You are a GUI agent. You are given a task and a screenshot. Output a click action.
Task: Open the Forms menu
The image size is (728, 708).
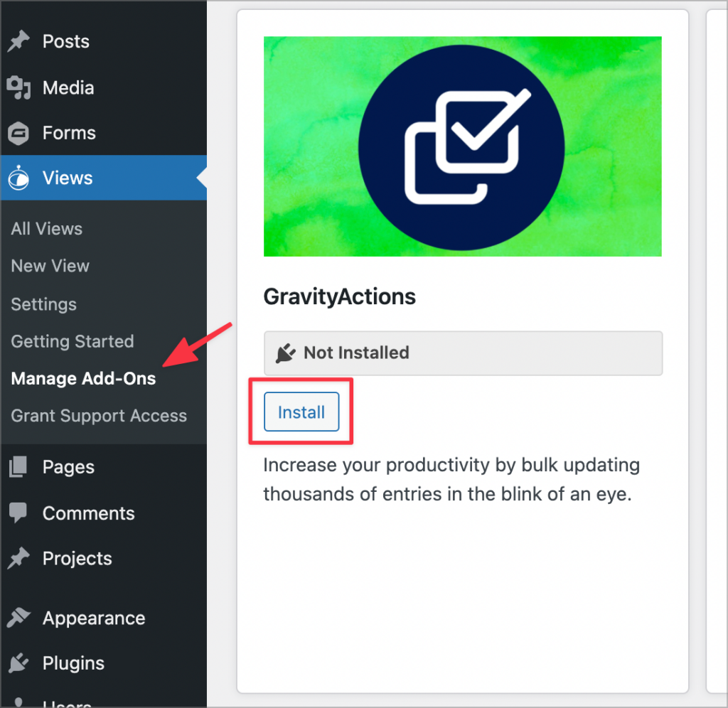pos(69,133)
